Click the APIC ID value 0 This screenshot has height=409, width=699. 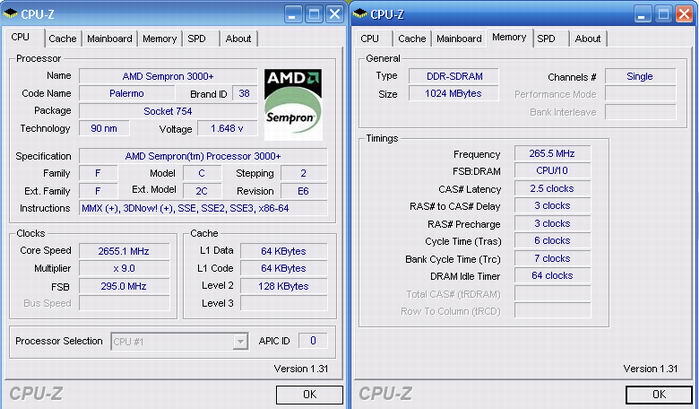point(313,341)
